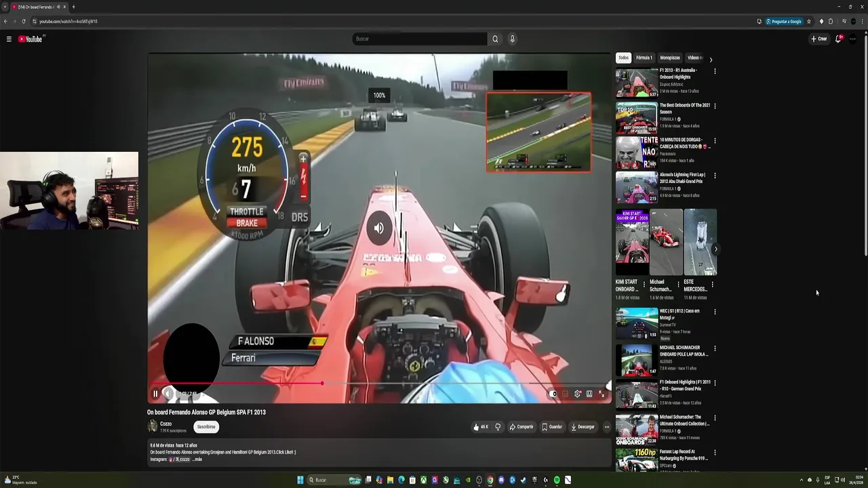Viewport: 868px width, 488px height.
Task: Reload the page
Action: 24,21
